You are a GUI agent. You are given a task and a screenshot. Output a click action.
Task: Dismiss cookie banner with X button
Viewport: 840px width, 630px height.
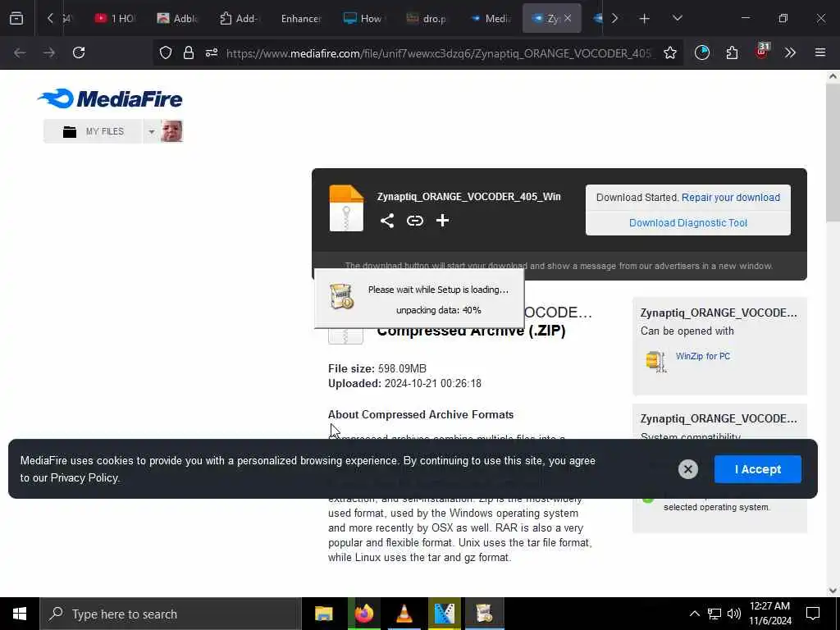688,469
